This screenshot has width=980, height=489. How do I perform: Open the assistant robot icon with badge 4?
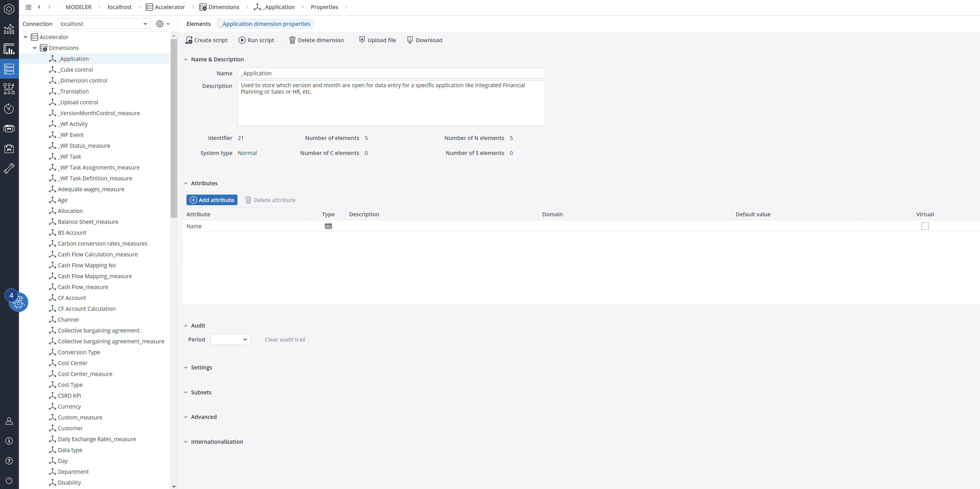click(18, 302)
